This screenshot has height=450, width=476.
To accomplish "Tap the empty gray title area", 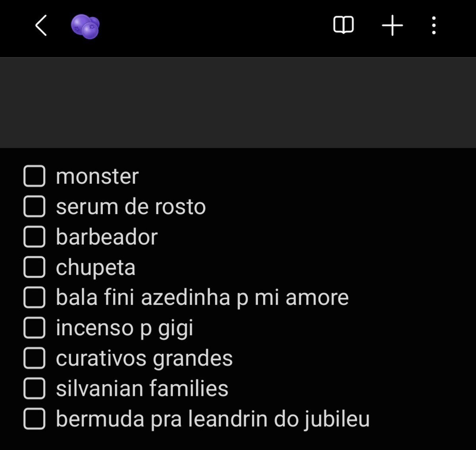I will 238,103.
